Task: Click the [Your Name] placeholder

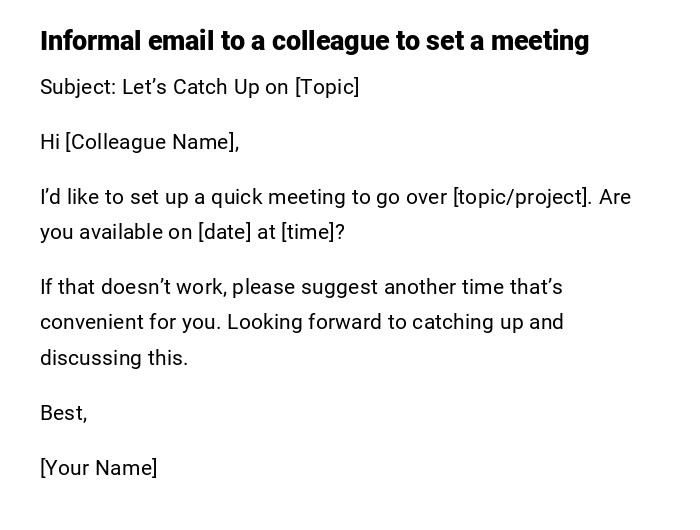Action: [x=98, y=468]
